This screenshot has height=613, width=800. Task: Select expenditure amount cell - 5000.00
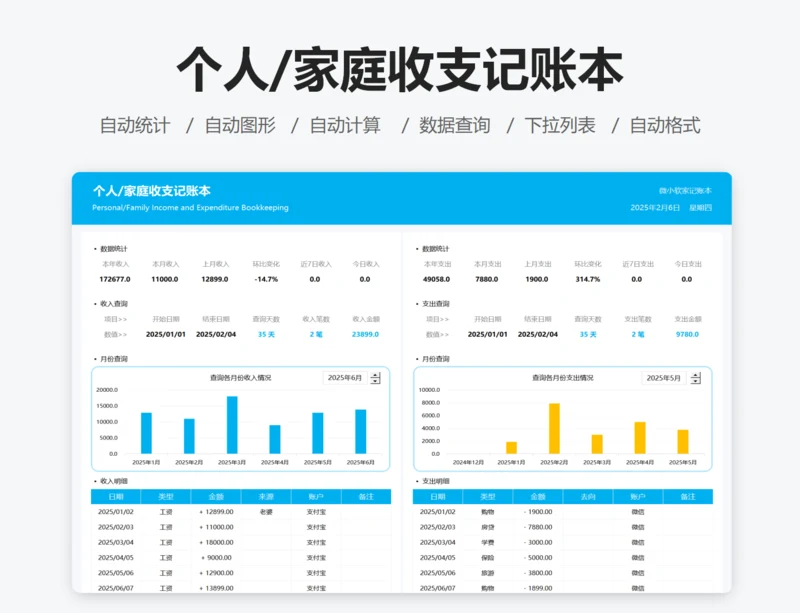pos(538,558)
